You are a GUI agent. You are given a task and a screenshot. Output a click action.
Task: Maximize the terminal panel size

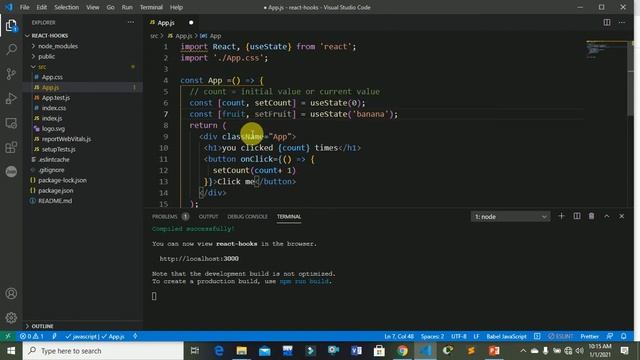pos(607,216)
